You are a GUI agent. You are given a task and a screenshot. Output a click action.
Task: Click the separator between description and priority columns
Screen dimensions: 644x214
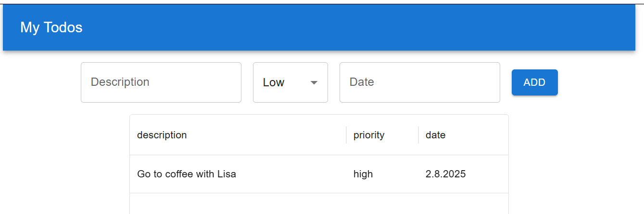[346, 135]
